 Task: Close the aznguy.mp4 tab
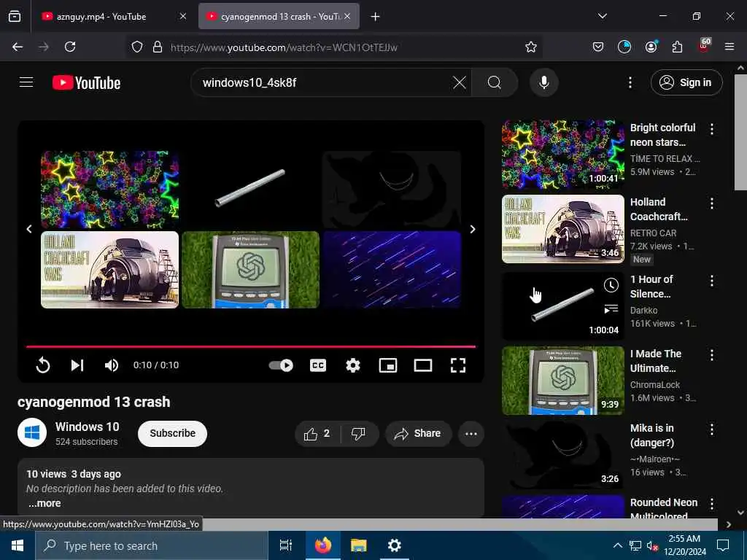tap(183, 16)
